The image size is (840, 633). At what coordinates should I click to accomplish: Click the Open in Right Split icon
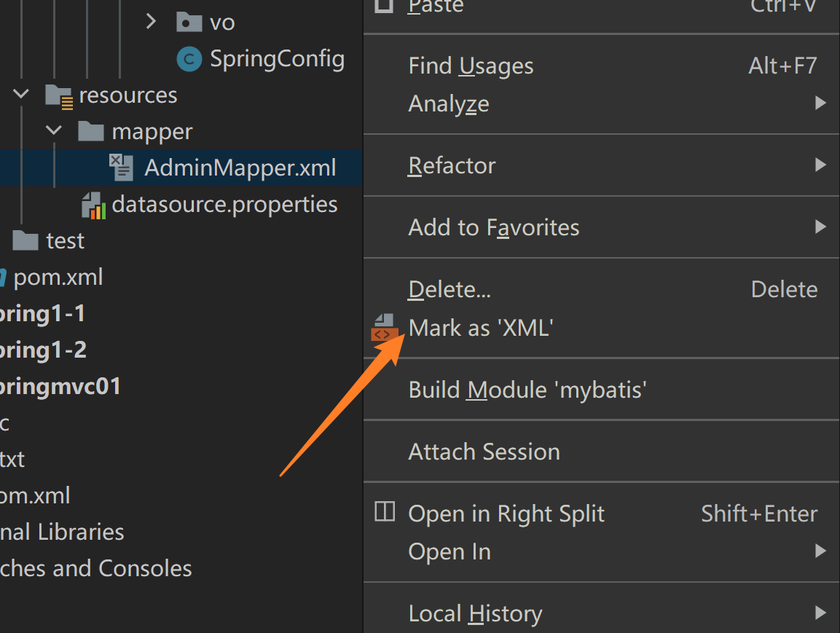[x=384, y=513]
